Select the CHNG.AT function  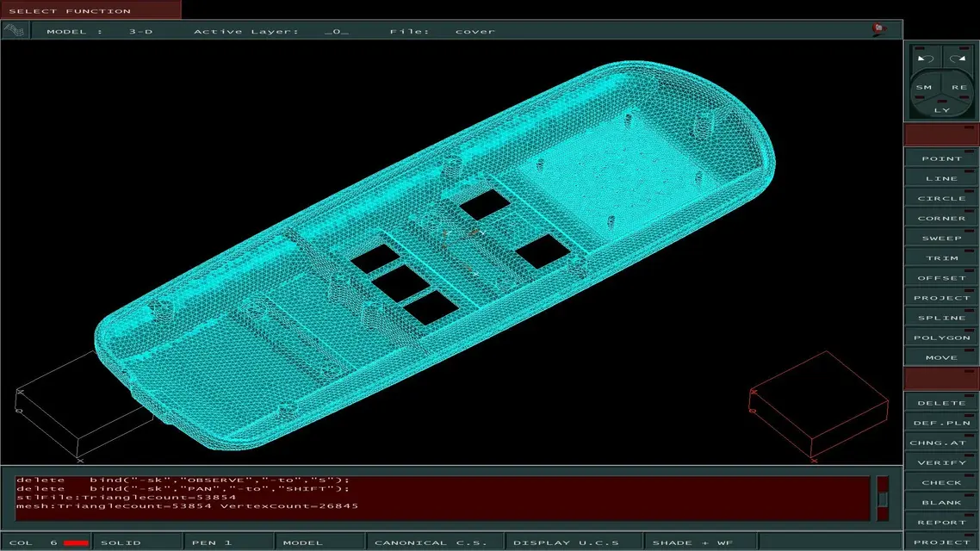pyautogui.click(x=941, y=443)
